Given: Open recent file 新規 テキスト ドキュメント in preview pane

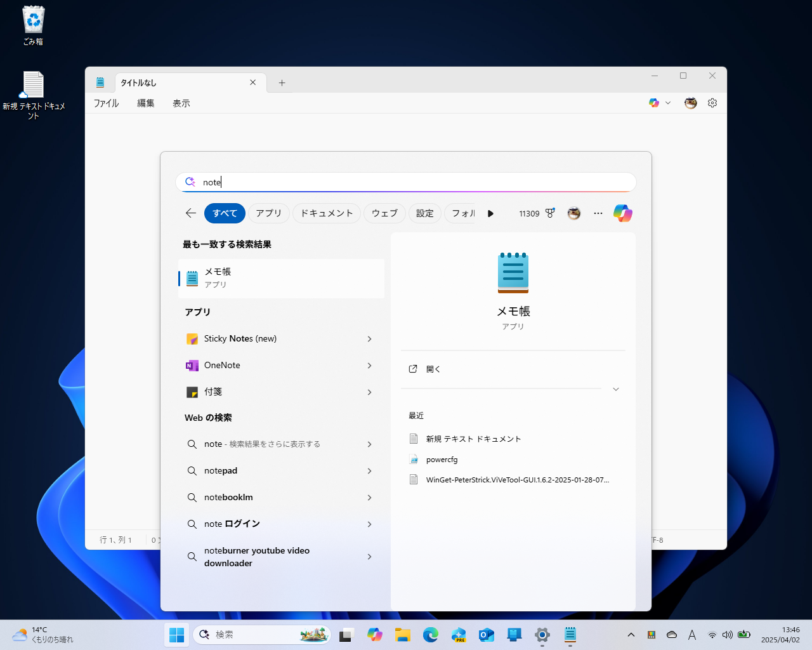Looking at the screenshot, I should coord(473,439).
